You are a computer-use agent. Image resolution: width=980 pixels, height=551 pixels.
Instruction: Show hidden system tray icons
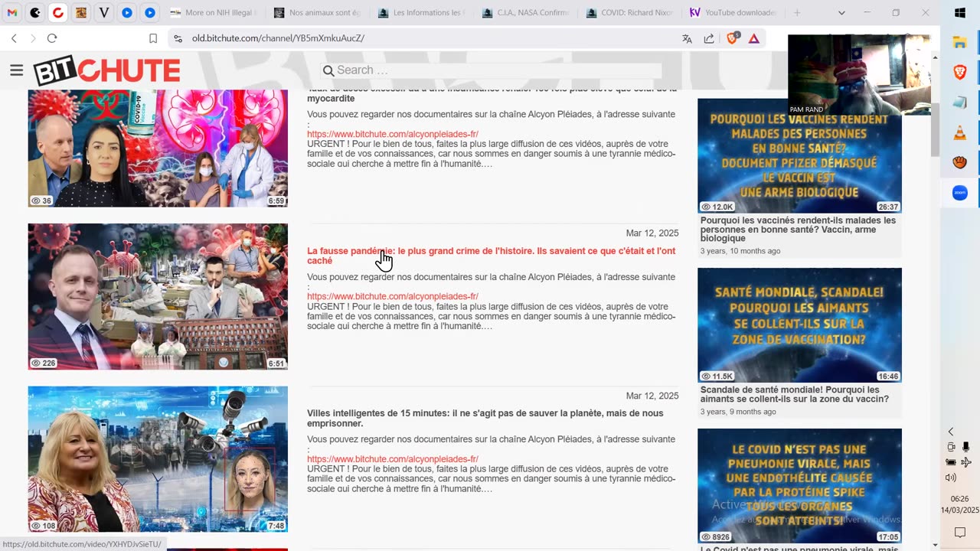[x=952, y=432]
